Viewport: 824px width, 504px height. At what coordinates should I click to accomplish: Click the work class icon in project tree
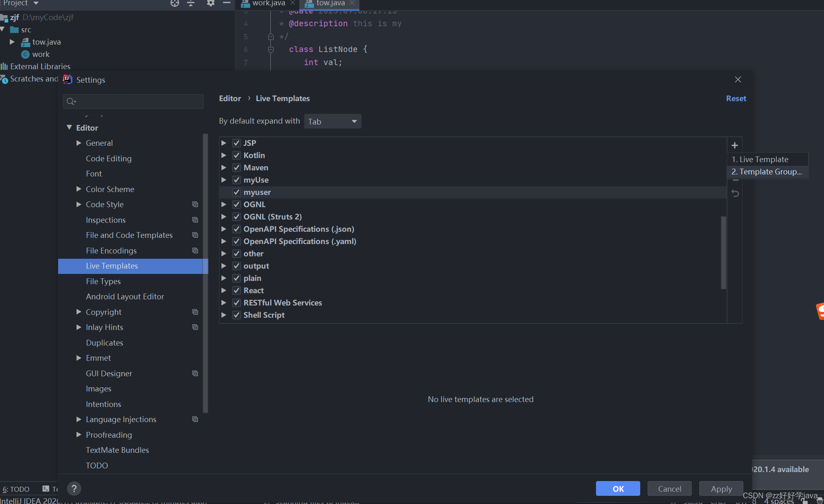coord(25,54)
